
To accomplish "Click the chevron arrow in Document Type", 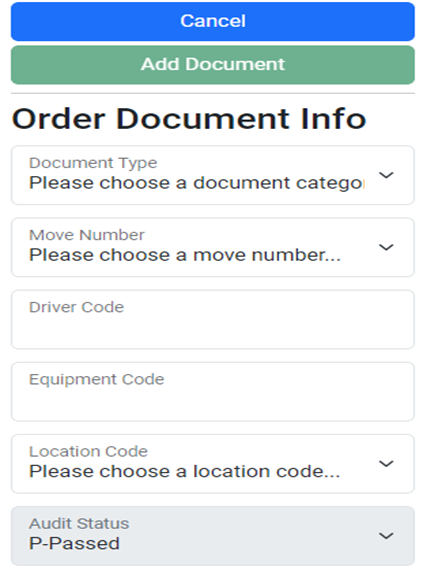I will pos(386,175).
